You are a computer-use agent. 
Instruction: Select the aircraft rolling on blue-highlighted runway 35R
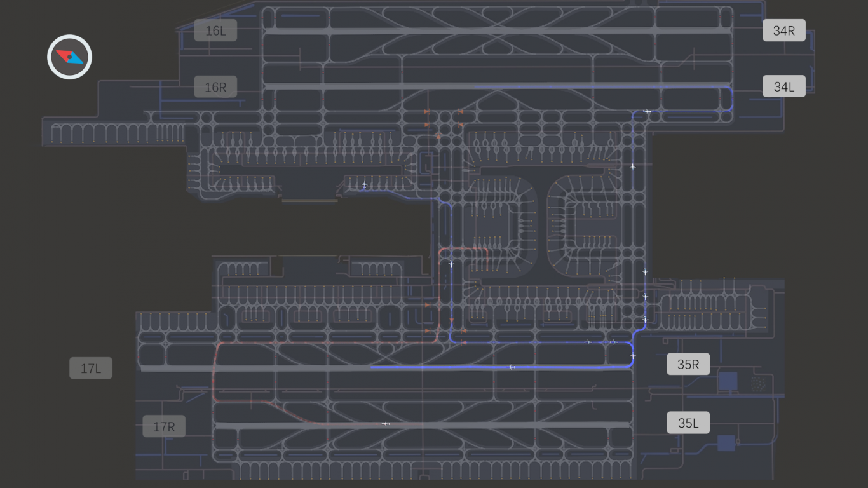coord(510,367)
